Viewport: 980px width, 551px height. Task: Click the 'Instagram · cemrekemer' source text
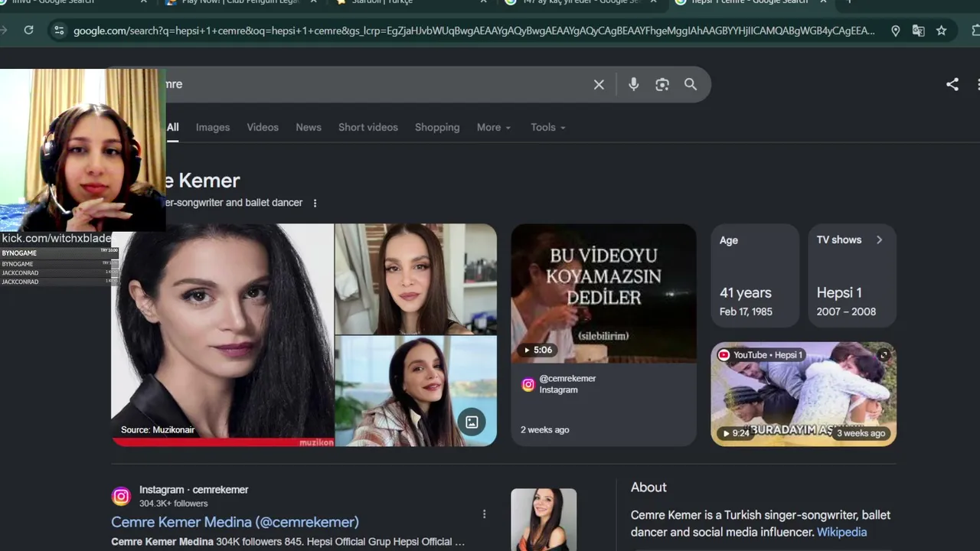pyautogui.click(x=194, y=490)
